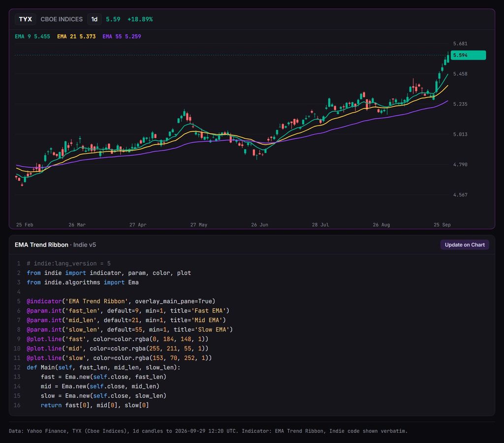Screen dimensions: 504x443
Task: Click the 5.681 price axis label
Action: coord(460,43)
